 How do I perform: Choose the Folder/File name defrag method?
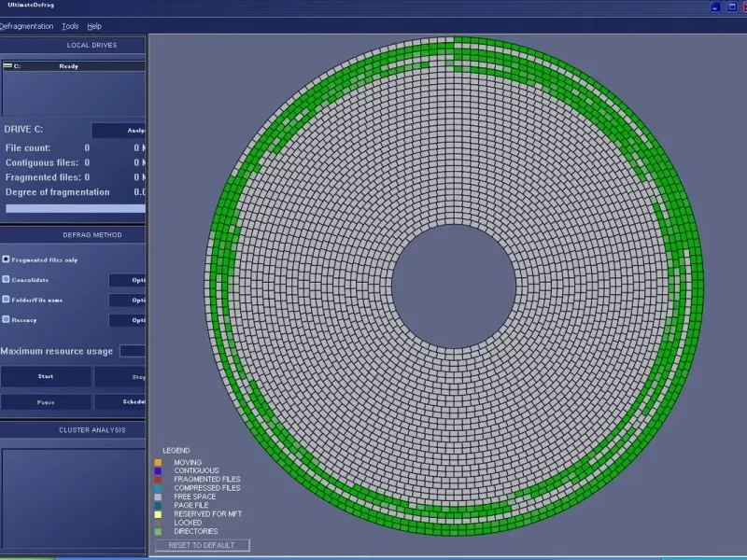coord(6,300)
